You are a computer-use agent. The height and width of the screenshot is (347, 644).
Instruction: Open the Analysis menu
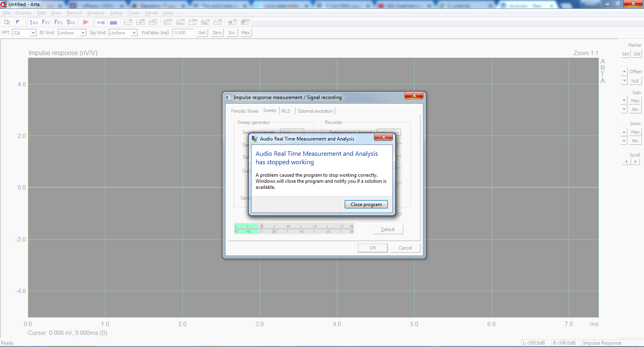click(96, 13)
